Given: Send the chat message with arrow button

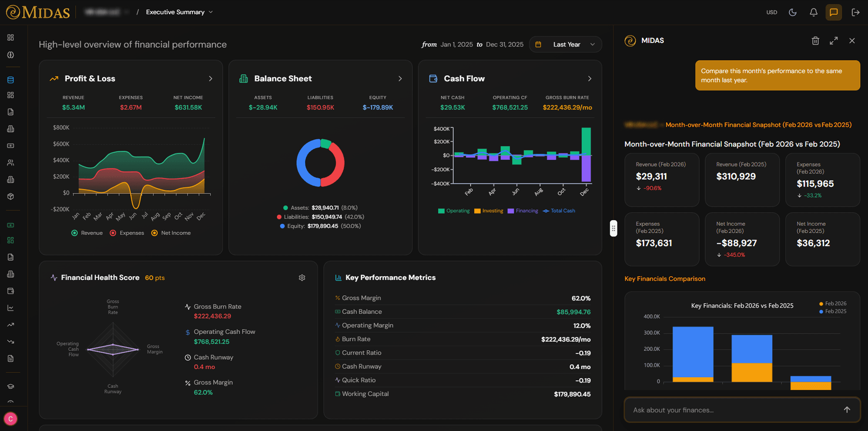Looking at the screenshot, I should [x=847, y=410].
